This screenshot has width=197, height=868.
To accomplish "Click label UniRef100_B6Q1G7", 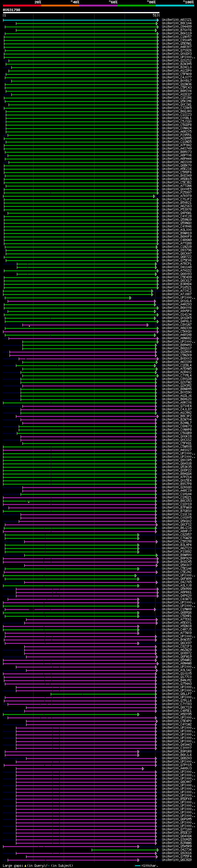I will pos(176,349).
